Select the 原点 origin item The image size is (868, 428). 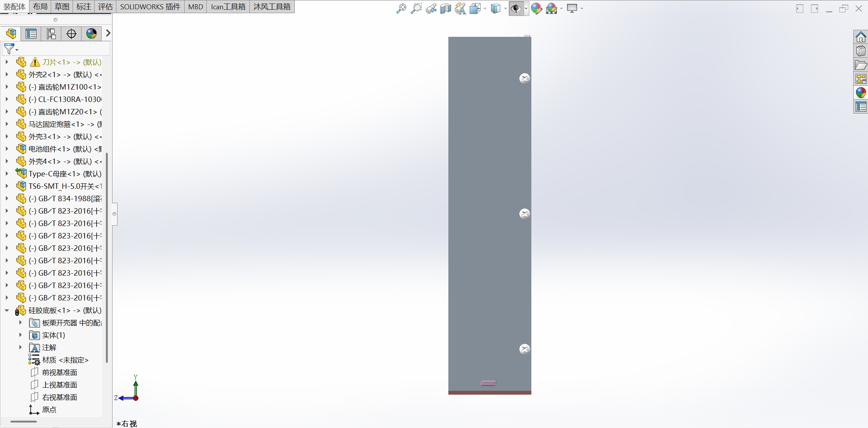click(43, 410)
